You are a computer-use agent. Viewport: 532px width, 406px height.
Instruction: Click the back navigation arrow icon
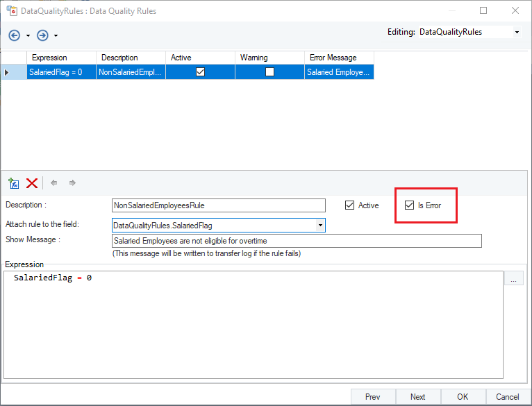(x=15, y=35)
